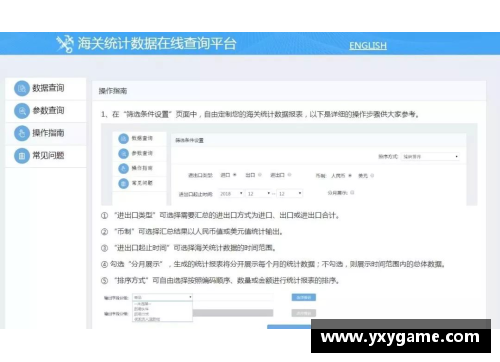This screenshot has height=362, width=500.
Task: Click the guide image's 参数查询 icon
Action: (x=123, y=153)
